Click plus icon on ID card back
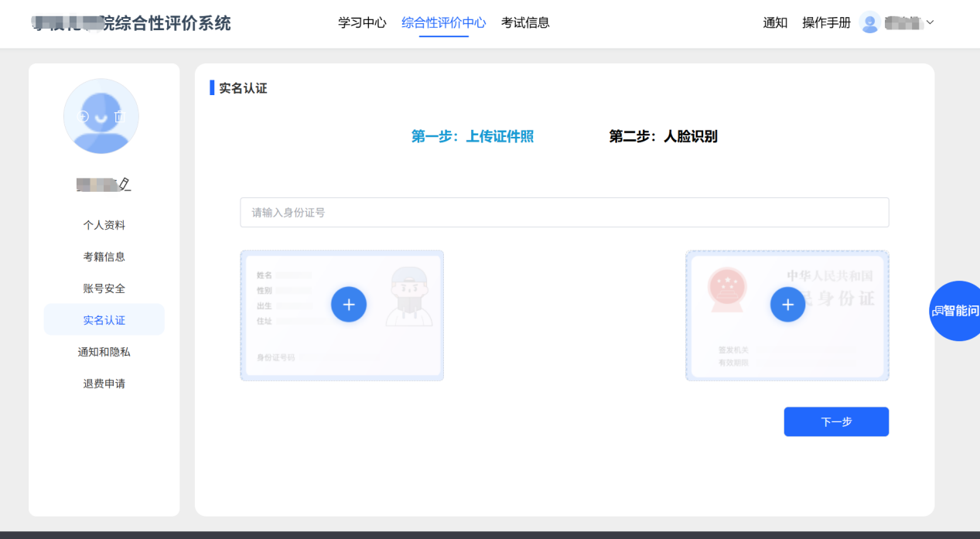The height and width of the screenshot is (539, 980). [x=787, y=305]
